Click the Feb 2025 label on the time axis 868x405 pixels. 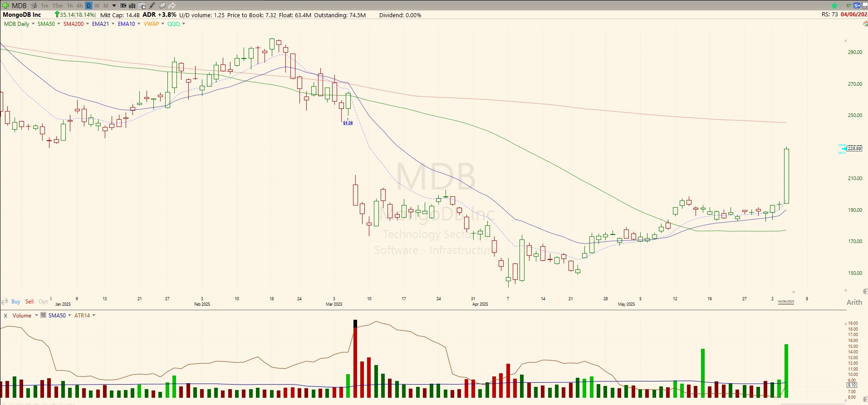202,304
